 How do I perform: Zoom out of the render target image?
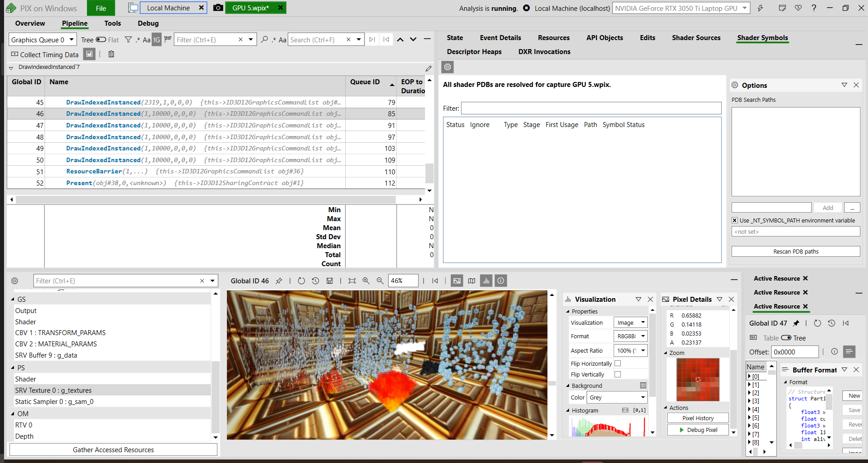380,281
